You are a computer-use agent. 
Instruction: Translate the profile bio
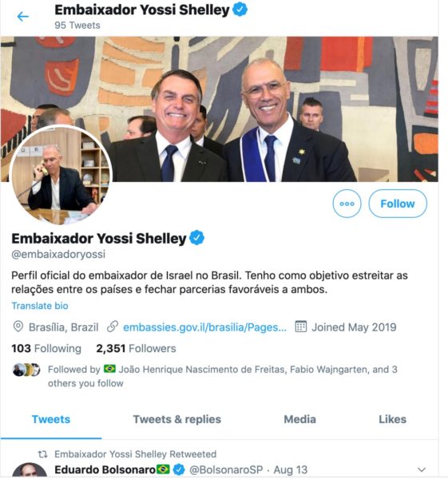[40, 306]
